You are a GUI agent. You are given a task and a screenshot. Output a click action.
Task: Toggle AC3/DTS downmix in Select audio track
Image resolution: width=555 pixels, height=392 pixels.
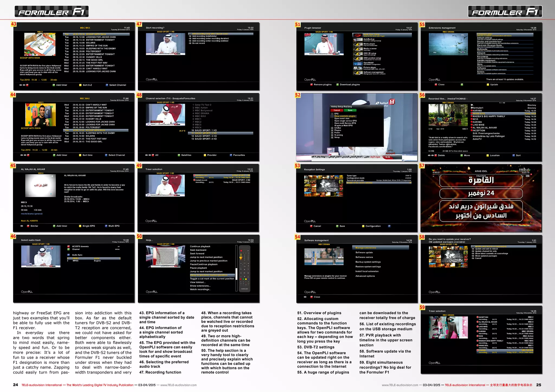[94, 246]
